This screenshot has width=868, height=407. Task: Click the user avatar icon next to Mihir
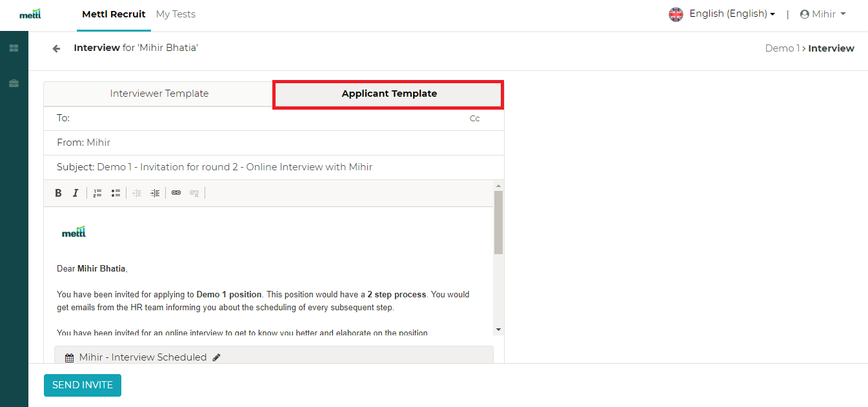[x=805, y=14]
